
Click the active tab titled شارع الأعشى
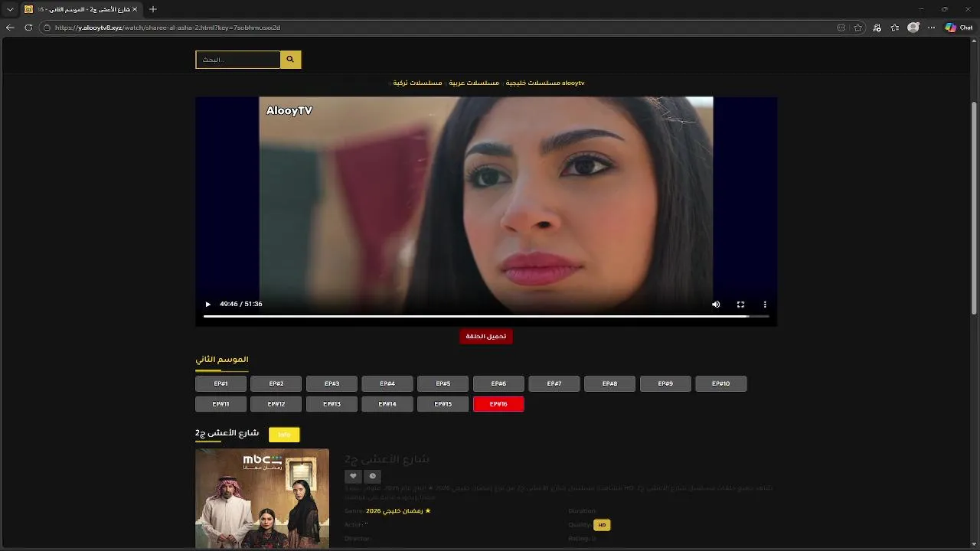tap(80, 9)
